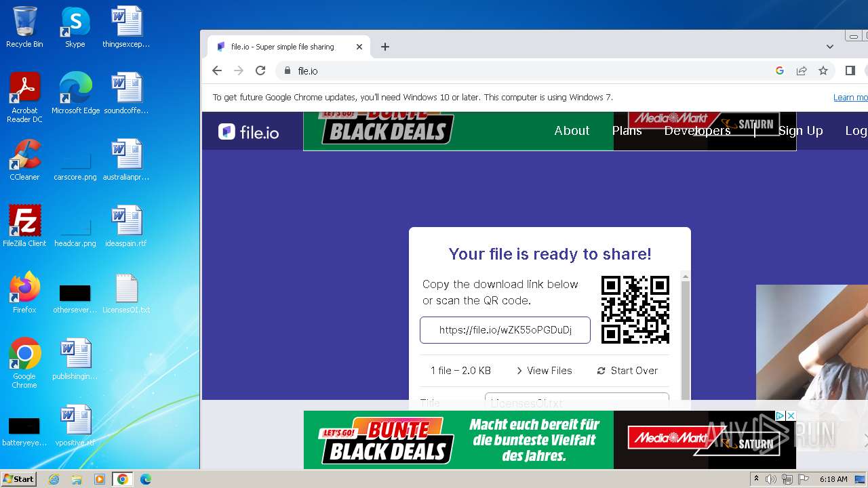Click the volume tray icon

[771, 479]
